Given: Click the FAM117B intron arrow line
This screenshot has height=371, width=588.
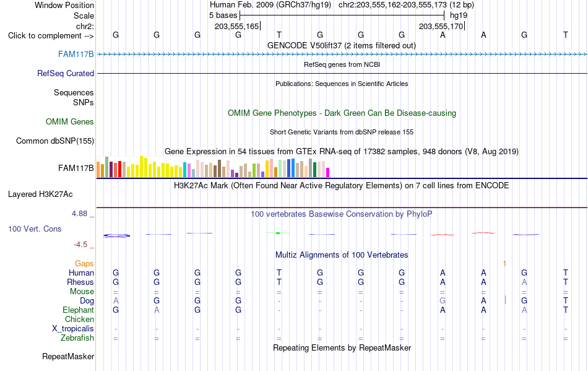Looking at the screenshot, I should tap(342, 55).
